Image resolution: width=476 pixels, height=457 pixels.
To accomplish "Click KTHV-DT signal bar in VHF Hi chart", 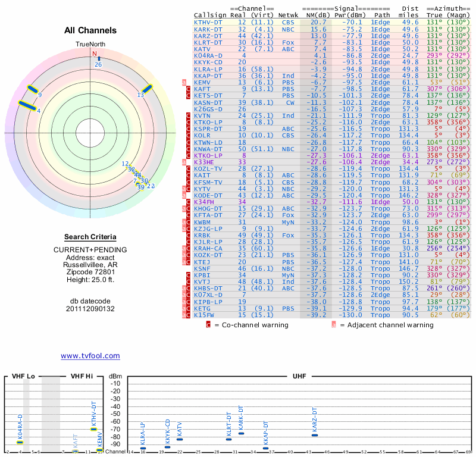I will click(x=93, y=429).
